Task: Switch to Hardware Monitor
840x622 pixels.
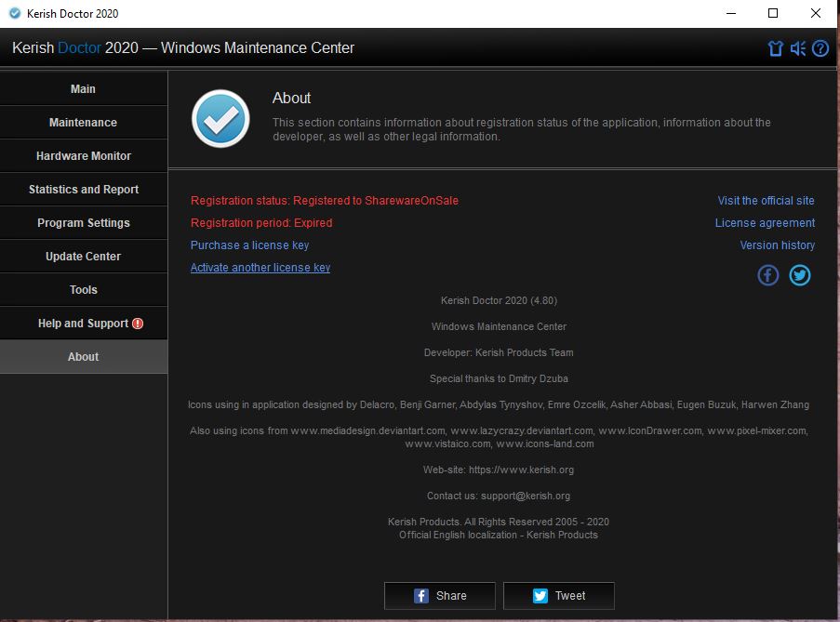Action: [84, 156]
